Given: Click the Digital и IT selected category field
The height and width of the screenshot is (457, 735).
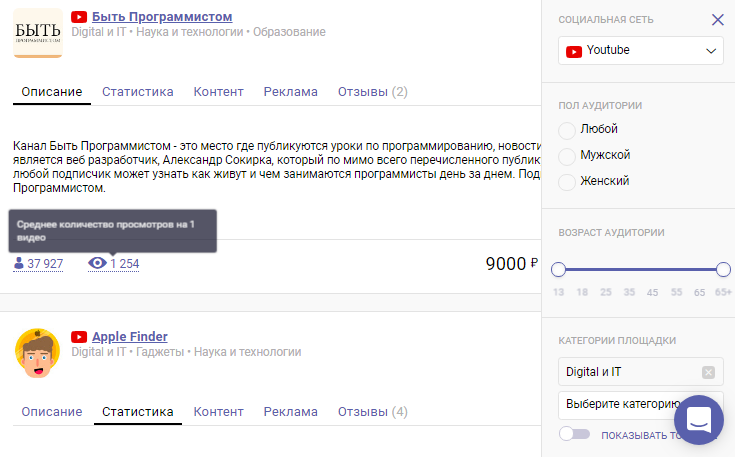Looking at the screenshot, I should (x=641, y=372).
